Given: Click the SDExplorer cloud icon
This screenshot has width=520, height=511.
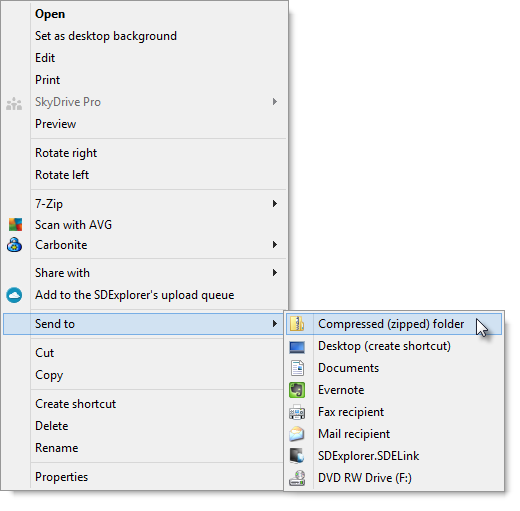Looking at the screenshot, I should (x=14, y=295).
